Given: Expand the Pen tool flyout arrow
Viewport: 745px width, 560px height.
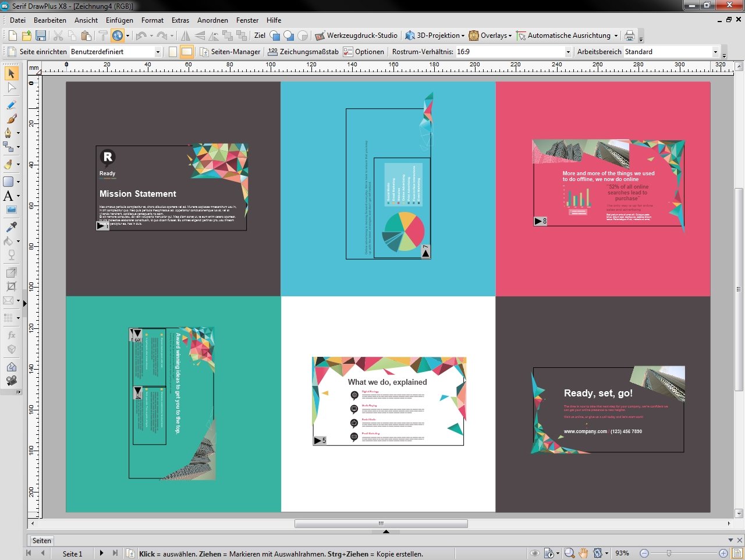Looking at the screenshot, I should coord(18,133).
